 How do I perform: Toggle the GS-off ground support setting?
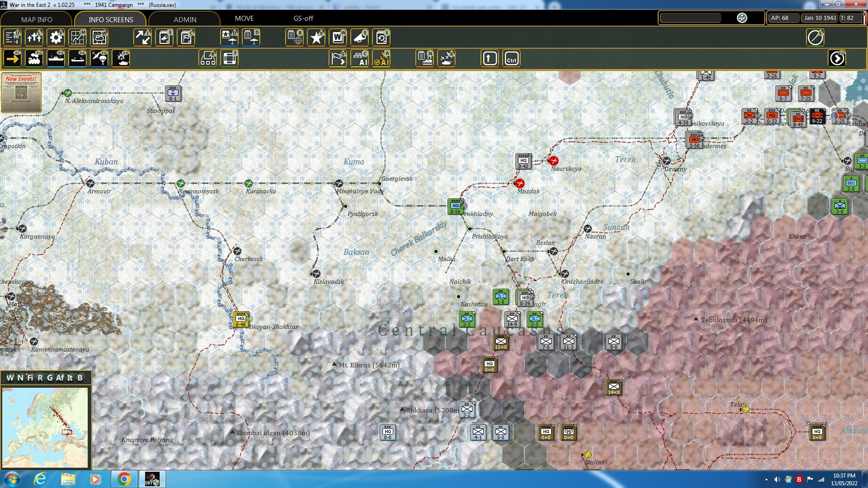(303, 19)
